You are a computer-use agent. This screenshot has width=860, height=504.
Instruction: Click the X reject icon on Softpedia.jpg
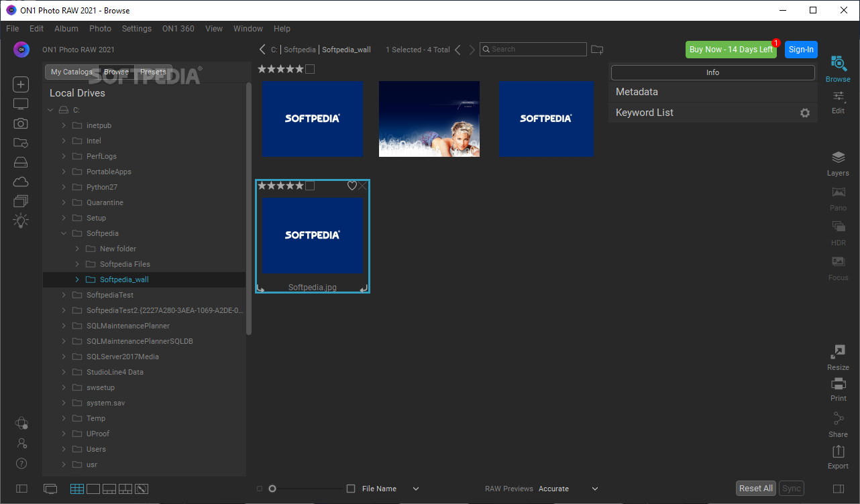[363, 186]
